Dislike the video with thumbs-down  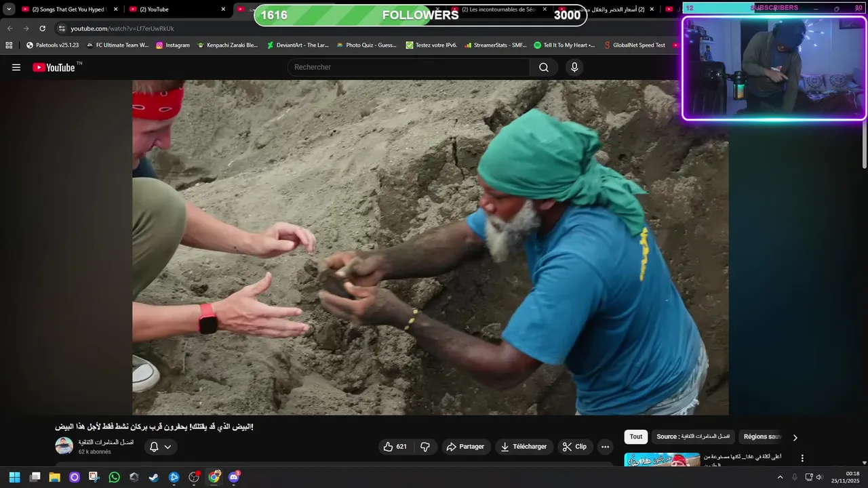click(x=425, y=447)
